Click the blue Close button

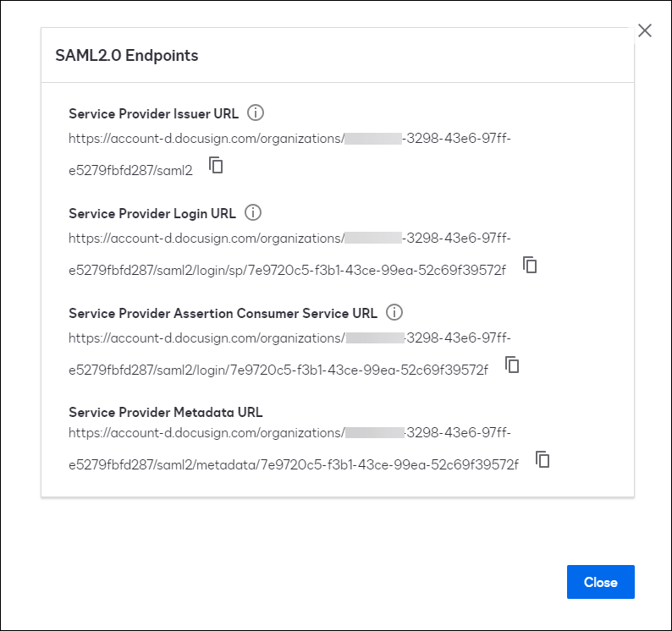[x=600, y=582]
